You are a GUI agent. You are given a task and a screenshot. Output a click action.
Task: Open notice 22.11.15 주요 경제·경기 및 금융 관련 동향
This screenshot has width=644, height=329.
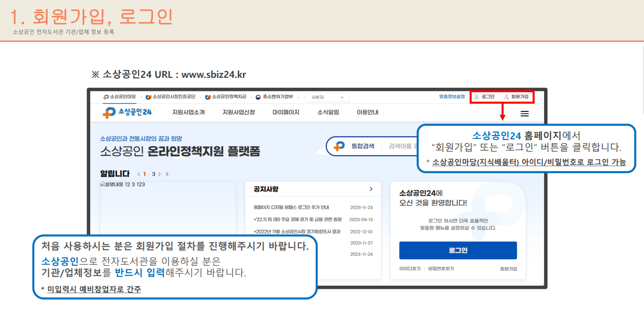pyautogui.click(x=298, y=219)
